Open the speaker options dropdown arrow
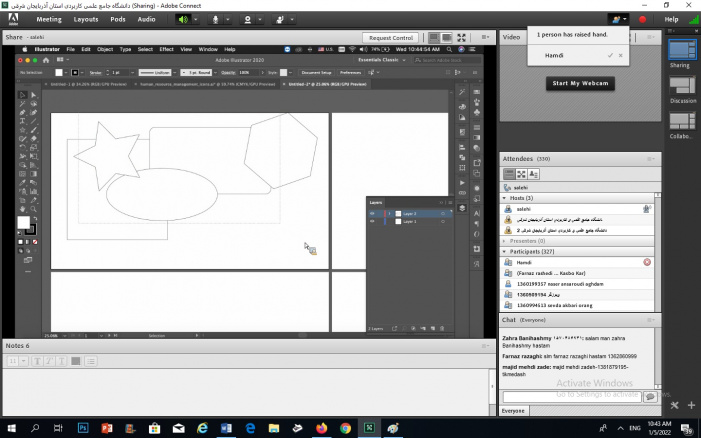This screenshot has width=701, height=438. point(198,19)
